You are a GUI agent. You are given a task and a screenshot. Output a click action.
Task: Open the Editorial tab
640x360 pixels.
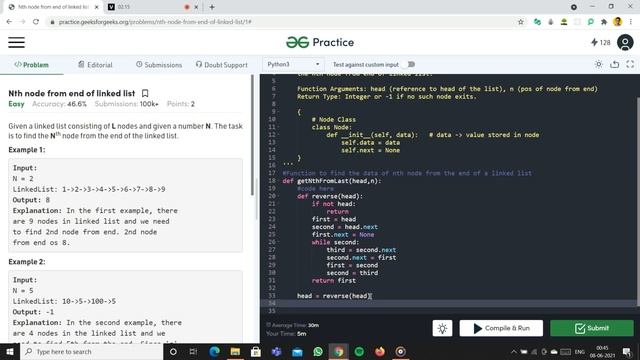tap(95, 65)
